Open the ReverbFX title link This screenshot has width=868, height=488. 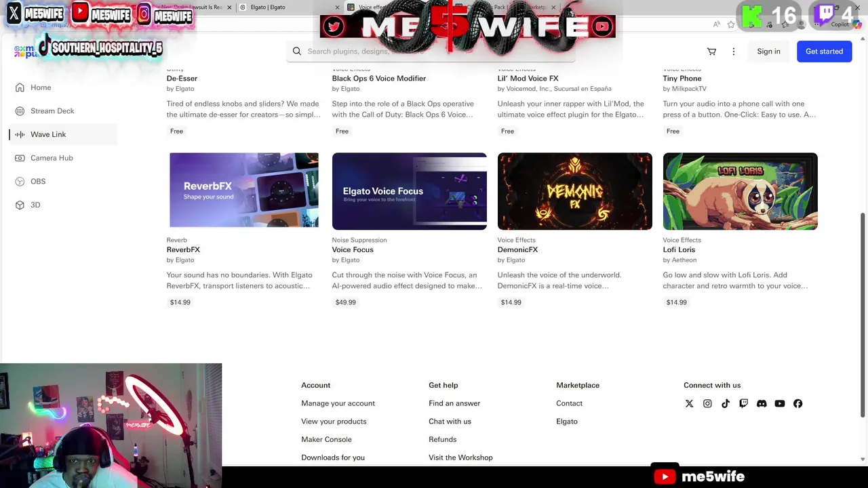pos(183,250)
